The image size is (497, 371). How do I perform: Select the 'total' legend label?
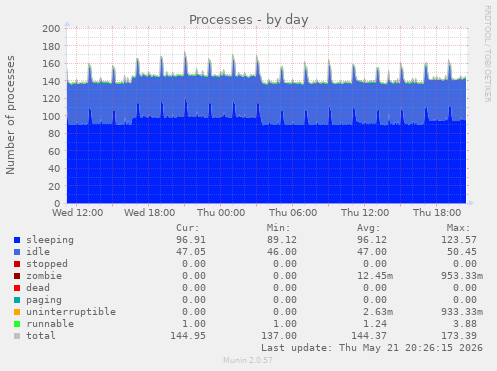click(41, 336)
